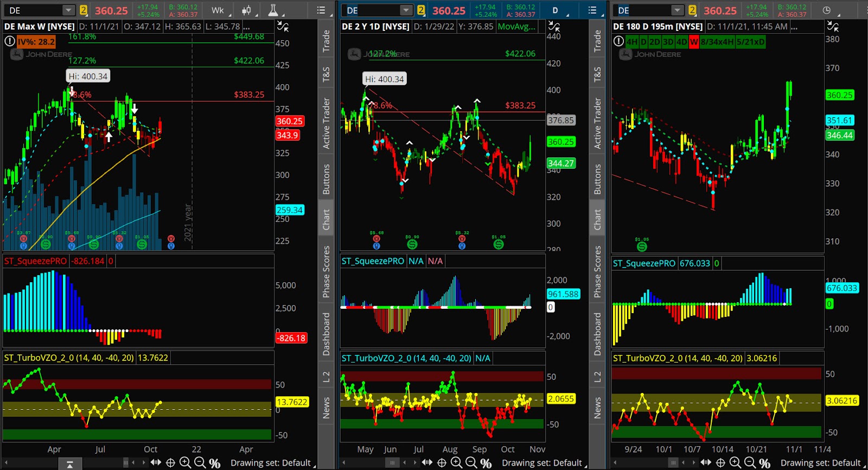This screenshot has width=868, height=470.
Task: Zoom in on the DE 2 Y 1D chart
Action: tap(456, 463)
